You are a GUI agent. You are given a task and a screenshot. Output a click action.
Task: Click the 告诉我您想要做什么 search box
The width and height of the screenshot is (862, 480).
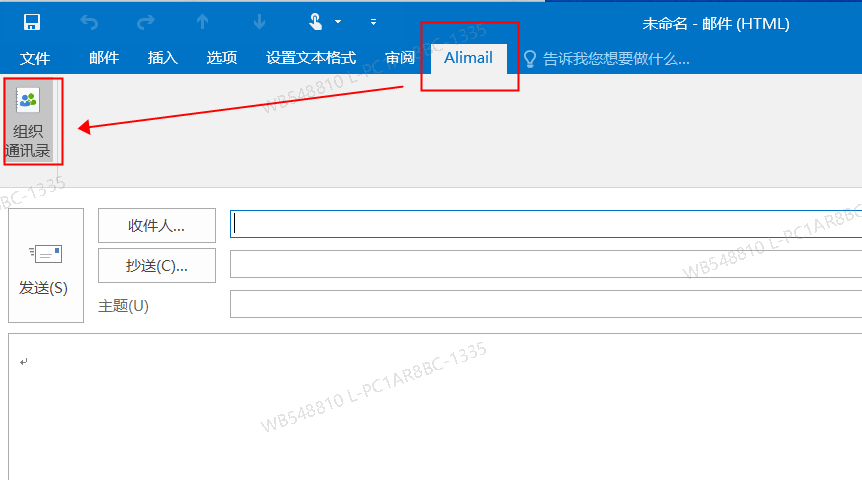coord(615,59)
